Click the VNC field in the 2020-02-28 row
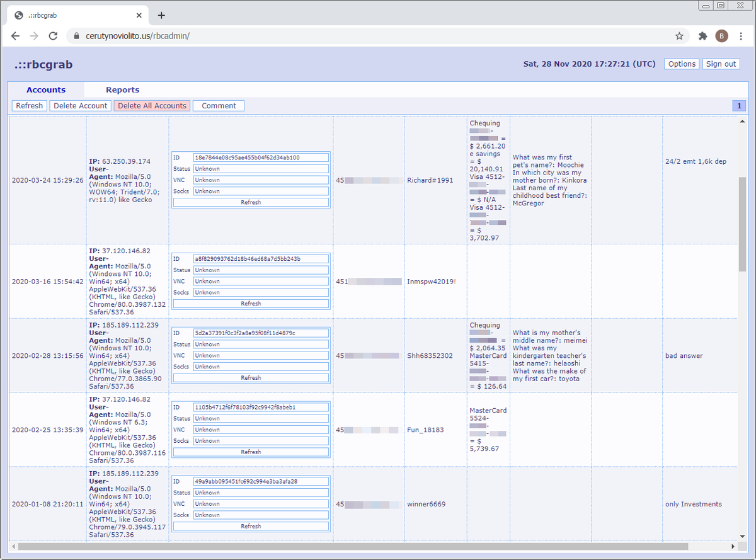 [x=261, y=355]
